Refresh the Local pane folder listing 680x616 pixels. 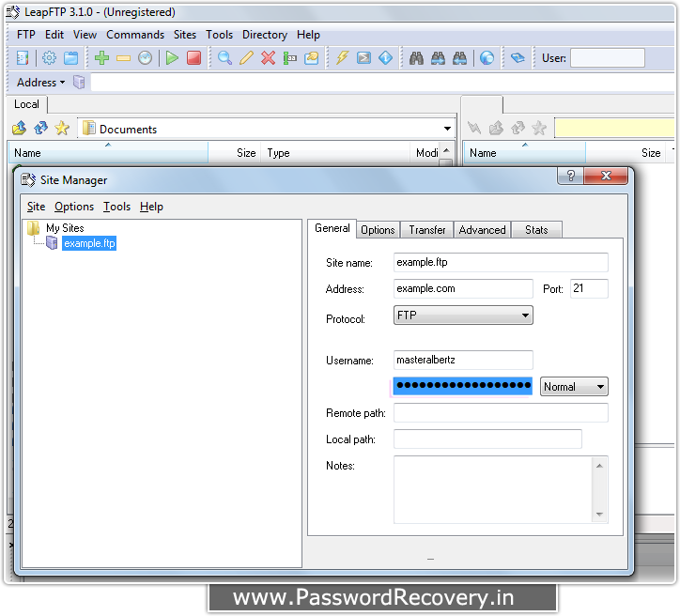(40, 128)
